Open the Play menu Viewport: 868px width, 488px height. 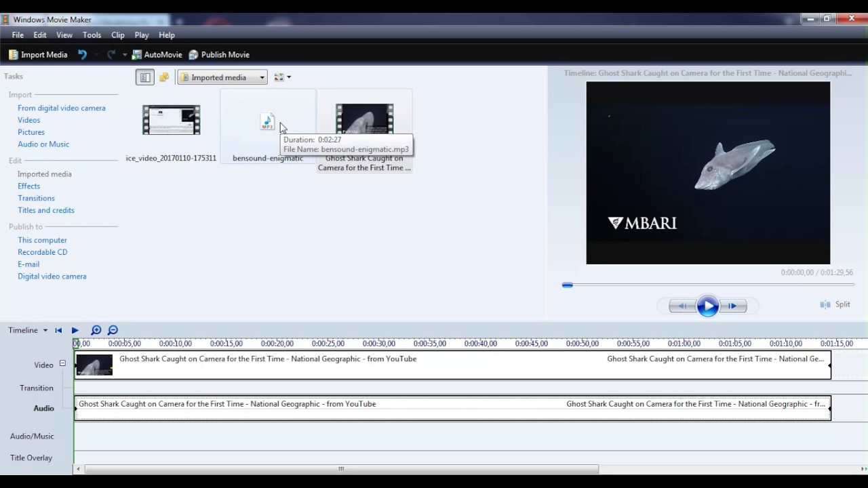tap(142, 35)
